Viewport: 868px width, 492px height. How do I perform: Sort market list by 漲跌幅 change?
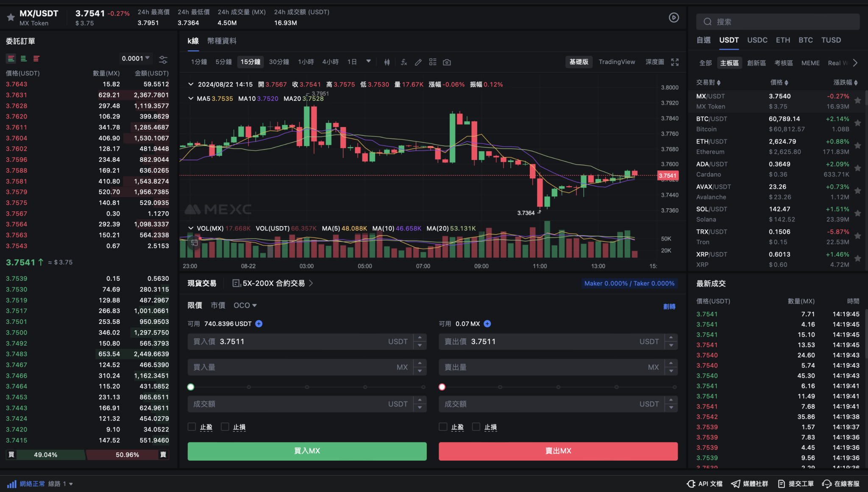[x=845, y=83]
